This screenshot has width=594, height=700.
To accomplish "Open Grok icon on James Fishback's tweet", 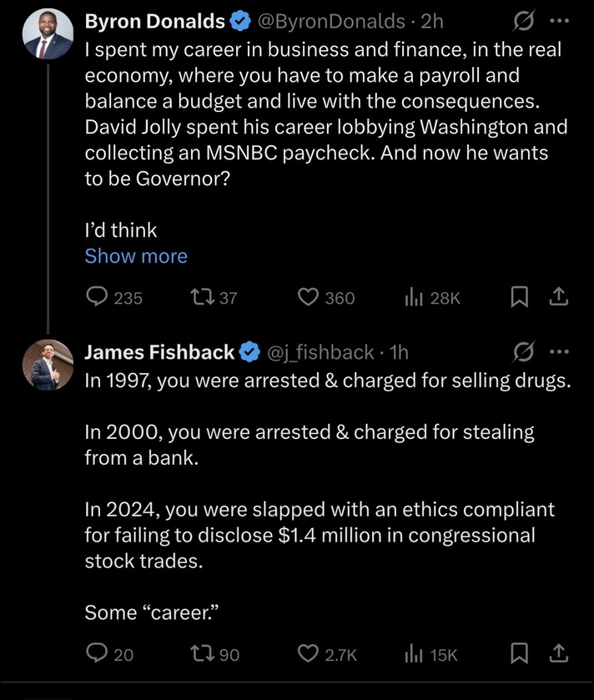I will pos(523,352).
